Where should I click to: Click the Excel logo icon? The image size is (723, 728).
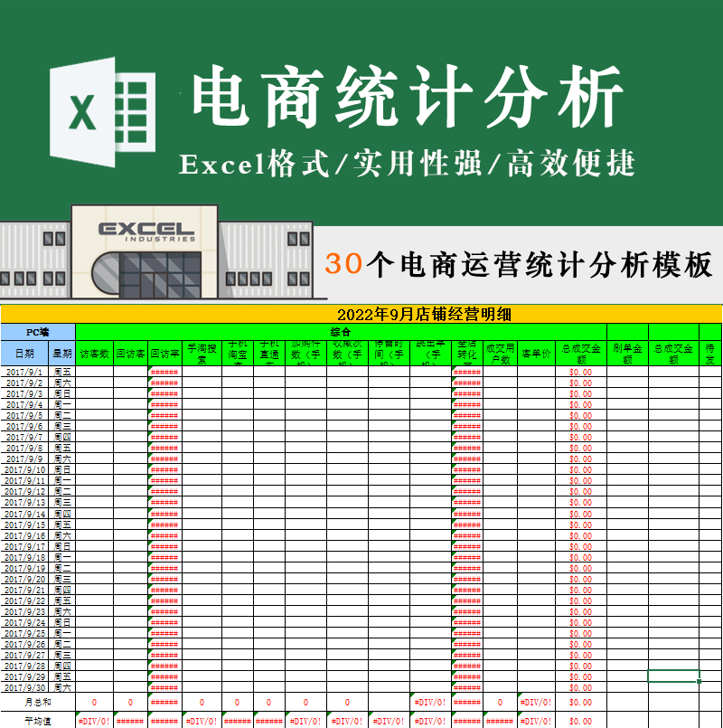(102, 112)
